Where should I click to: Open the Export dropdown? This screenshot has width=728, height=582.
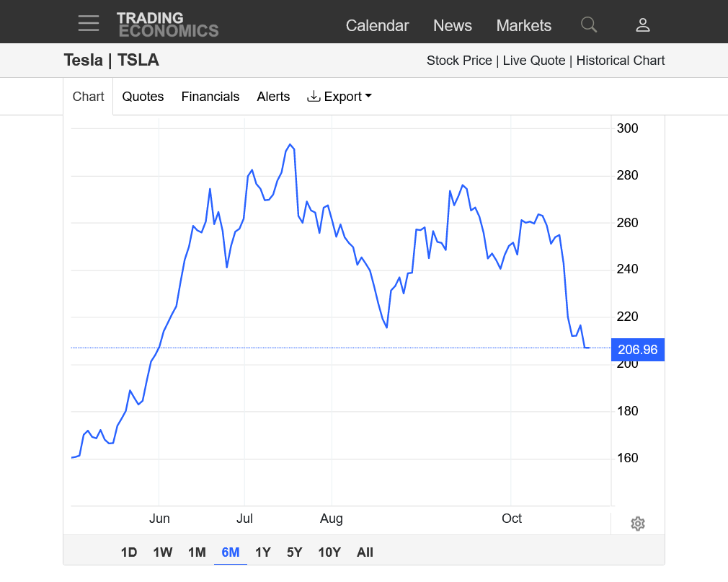[x=339, y=97]
